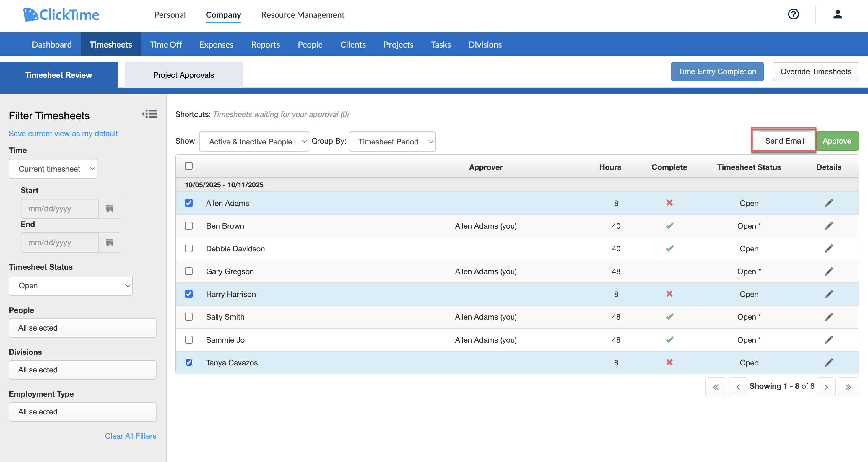868x462 pixels.
Task: Go to next page of results
Action: [x=826, y=387]
